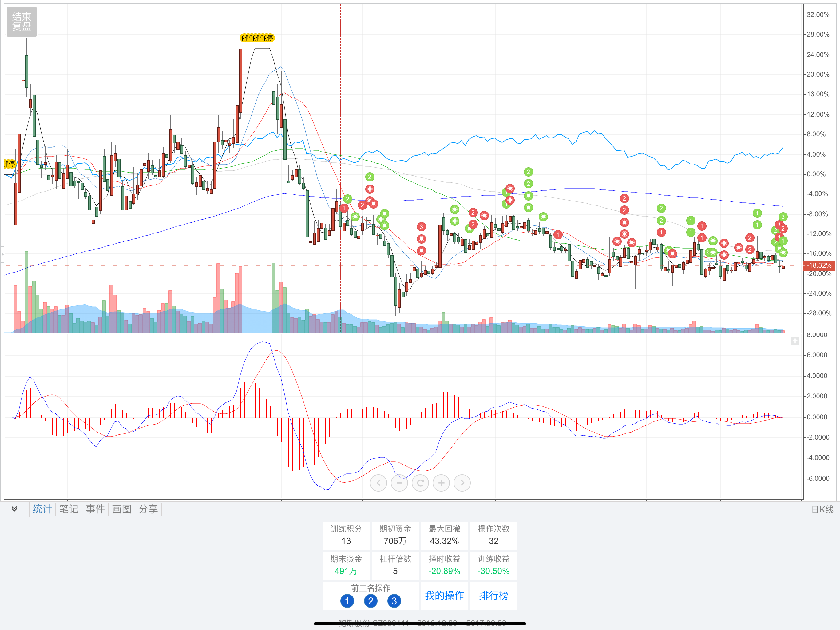Open the 事件 tab

tap(95, 509)
